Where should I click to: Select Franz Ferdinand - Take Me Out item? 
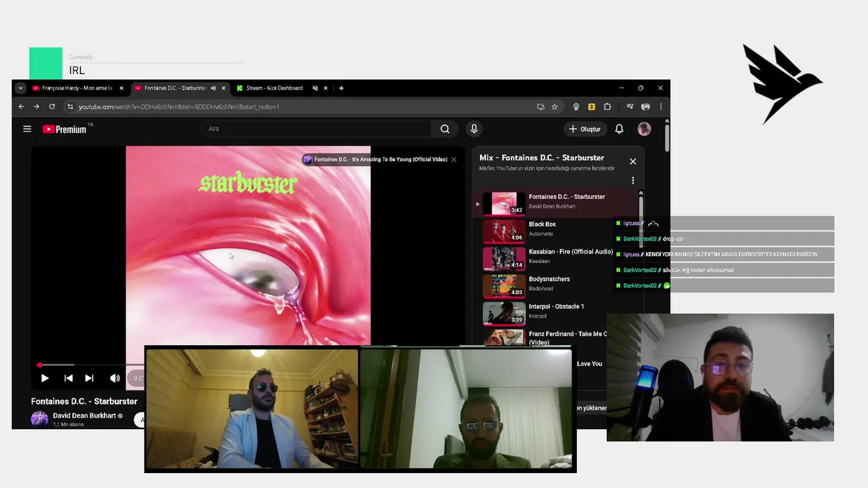pyautogui.click(x=545, y=338)
